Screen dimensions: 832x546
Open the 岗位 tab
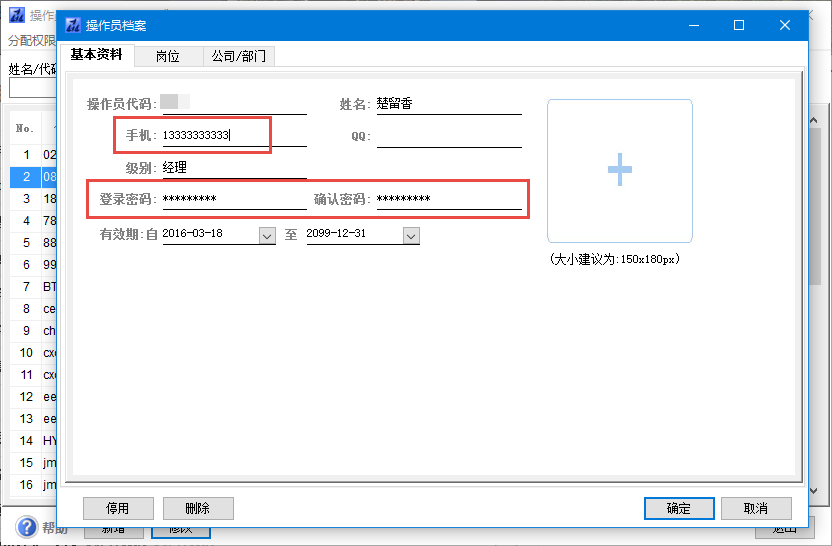167,57
